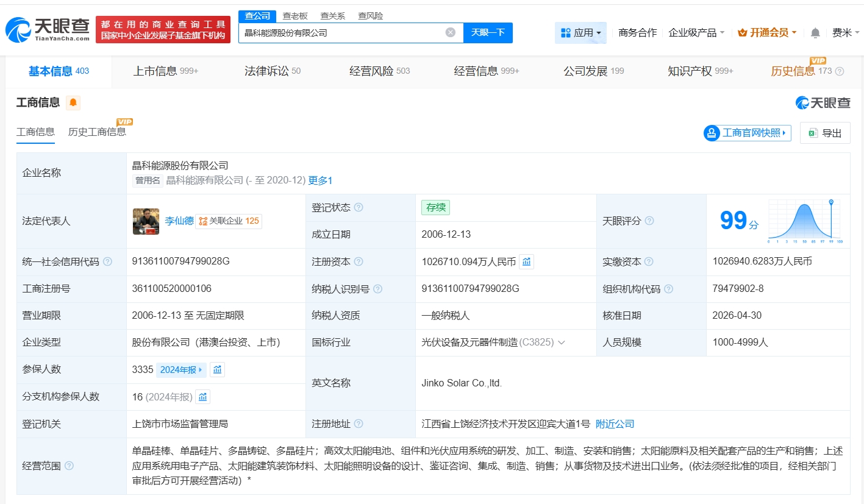The image size is (864, 504).
Task: Click the red promotional banner in header
Action: tap(163, 29)
